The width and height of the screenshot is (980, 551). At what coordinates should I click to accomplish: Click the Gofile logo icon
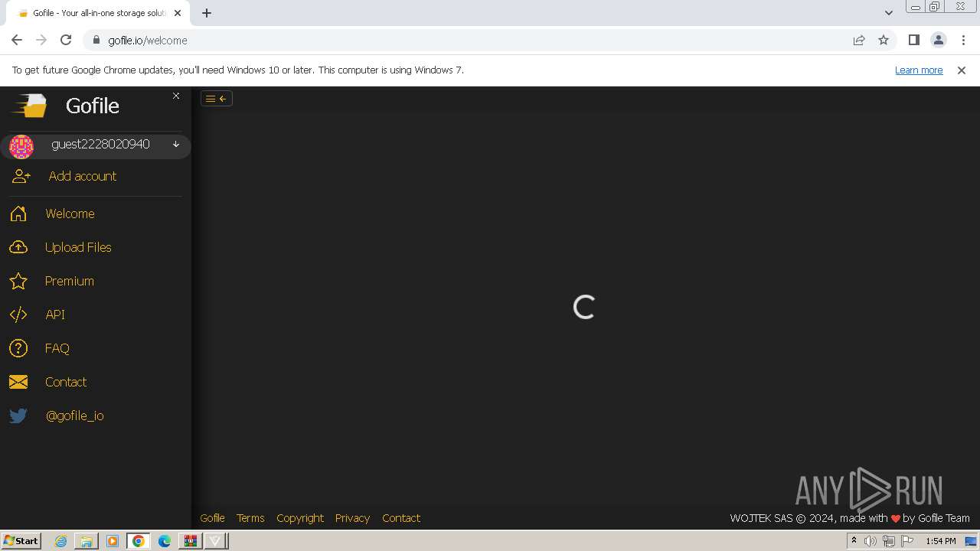point(29,106)
